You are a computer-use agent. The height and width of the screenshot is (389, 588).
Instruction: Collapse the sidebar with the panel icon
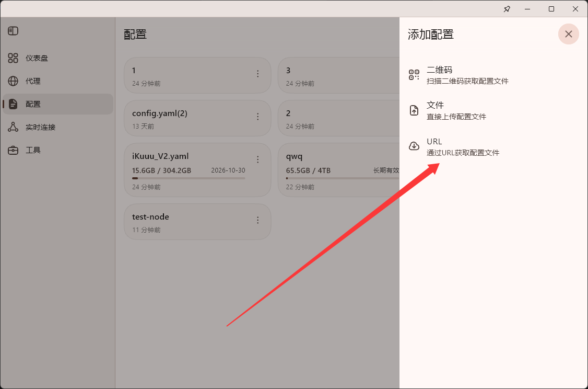pos(13,31)
